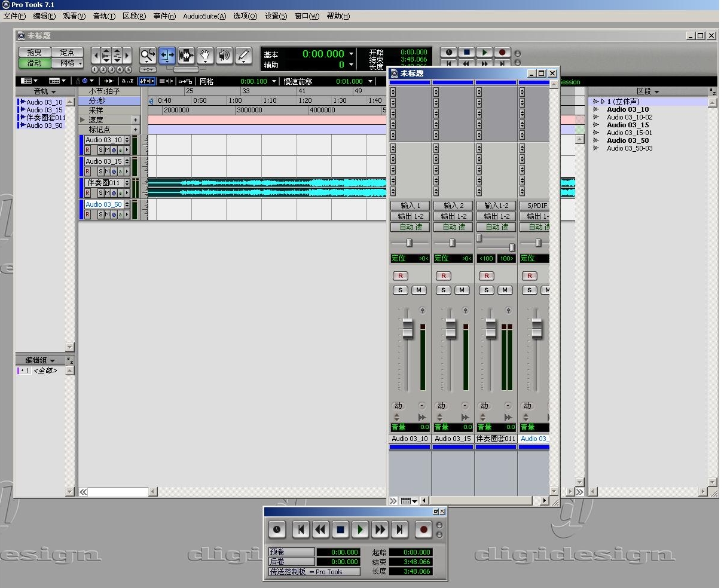This screenshot has width=724, height=588.
Task: Click Go to End in floating Transport window
Action: click(x=400, y=529)
